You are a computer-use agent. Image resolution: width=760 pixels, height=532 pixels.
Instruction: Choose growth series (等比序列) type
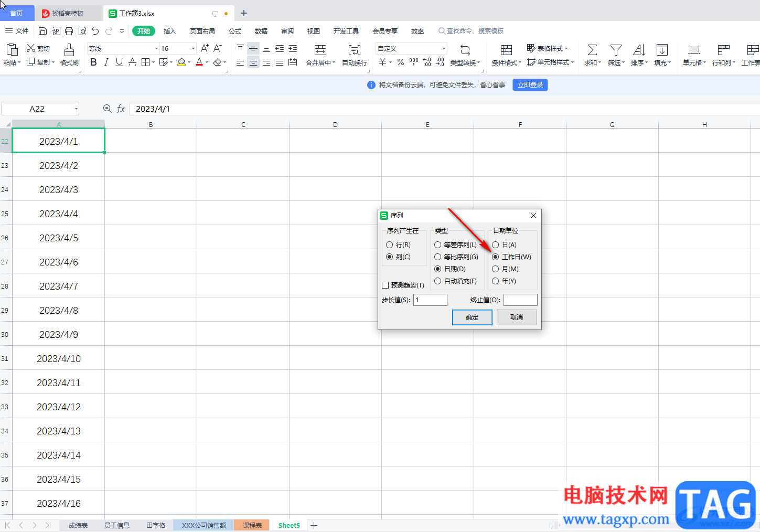437,257
